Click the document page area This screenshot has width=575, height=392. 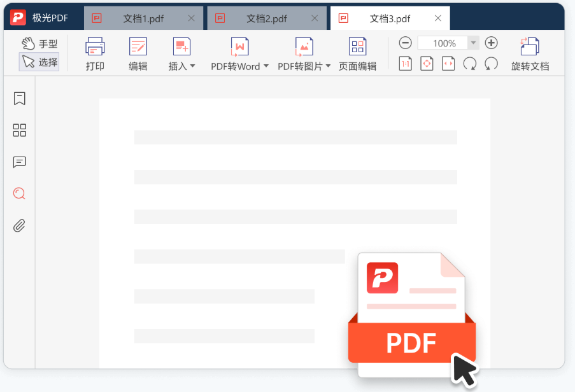coord(294,233)
